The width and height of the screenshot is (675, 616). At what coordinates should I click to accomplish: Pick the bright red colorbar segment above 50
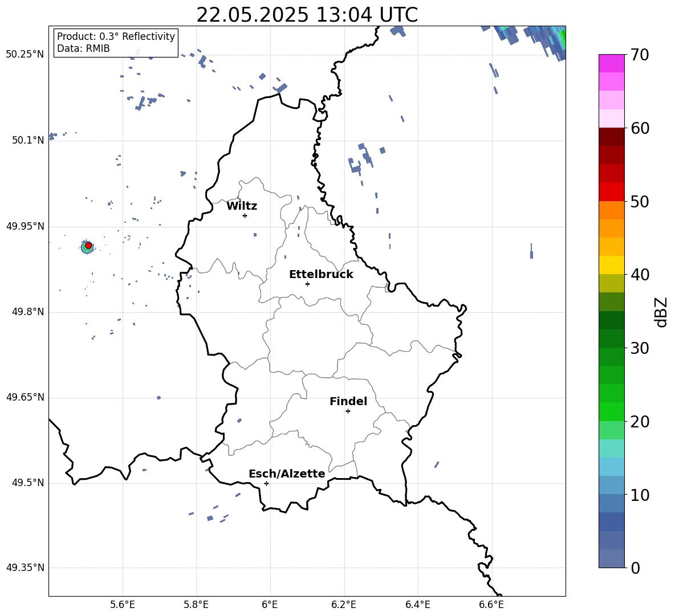coord(611,192)
